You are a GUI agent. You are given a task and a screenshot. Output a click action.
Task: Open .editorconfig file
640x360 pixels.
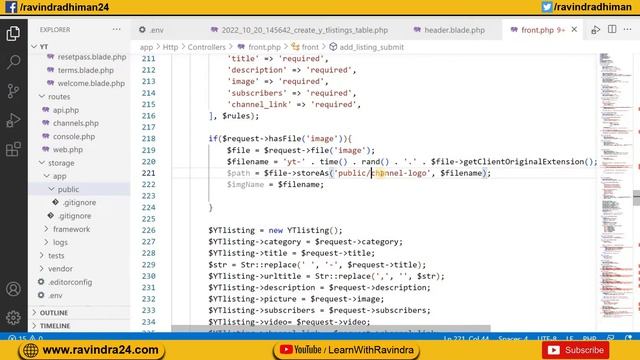point(70,282)
